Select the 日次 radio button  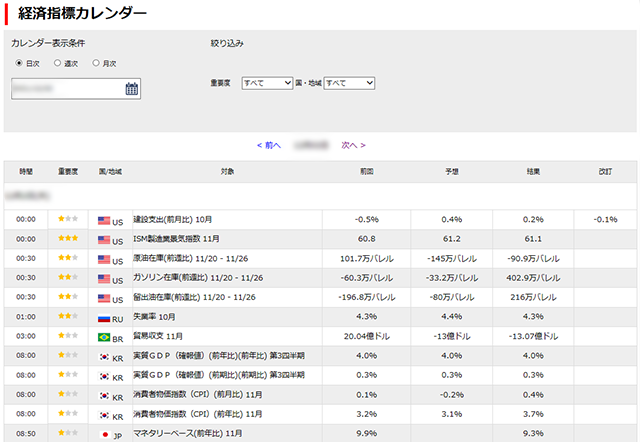point(19,63)
